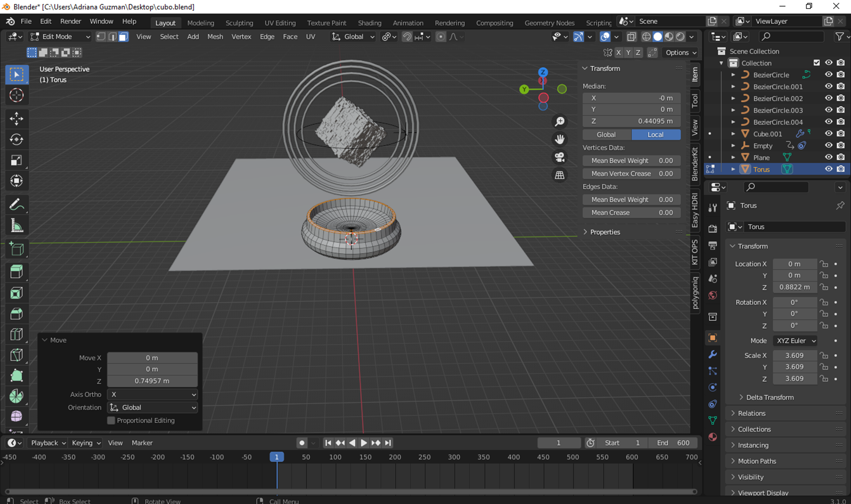The image size is (851, 504).
Task: Disable render for Plane object
Action: [841, 157]
